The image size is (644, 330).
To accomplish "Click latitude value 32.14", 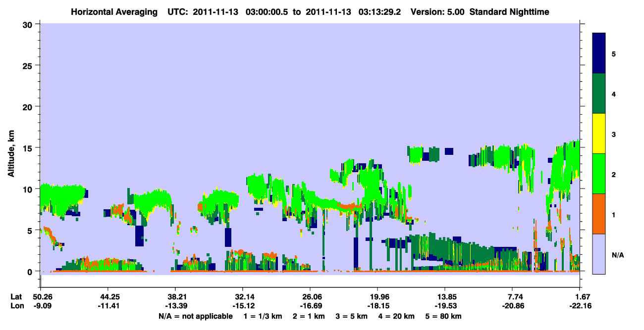I will click(242, 297).
